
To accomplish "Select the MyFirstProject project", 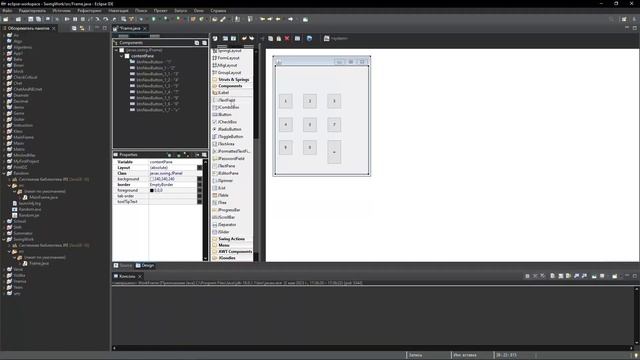I will tap(26, 161).
